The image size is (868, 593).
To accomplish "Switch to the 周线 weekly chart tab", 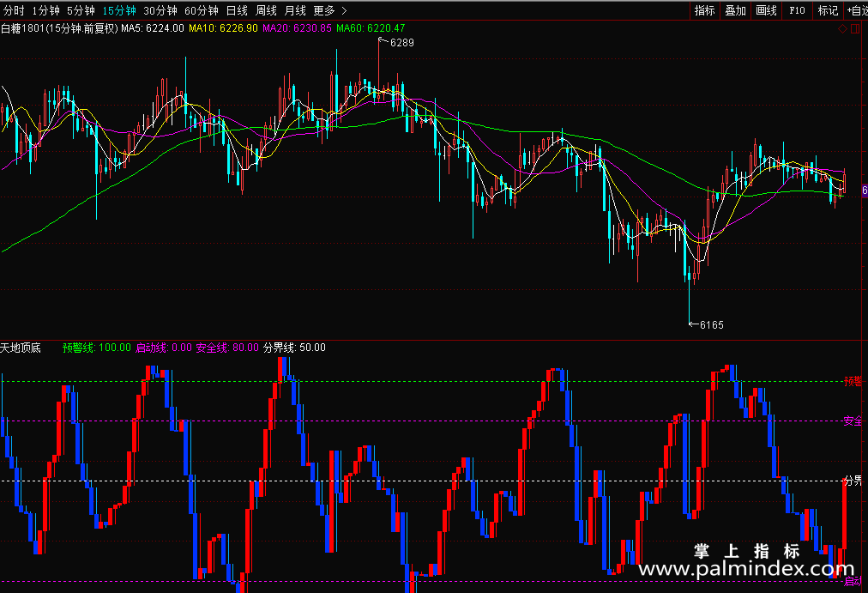I will (x=266, y=10).
